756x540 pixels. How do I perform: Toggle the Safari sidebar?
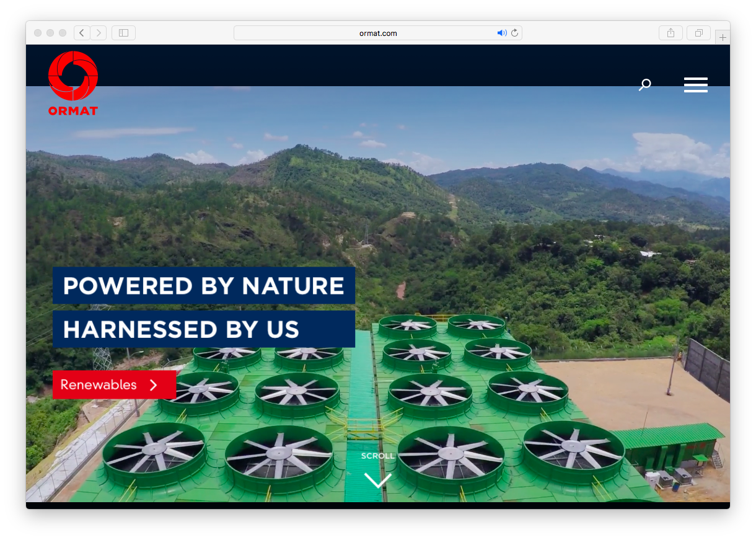pyautogui.click(x=123, y=33)
